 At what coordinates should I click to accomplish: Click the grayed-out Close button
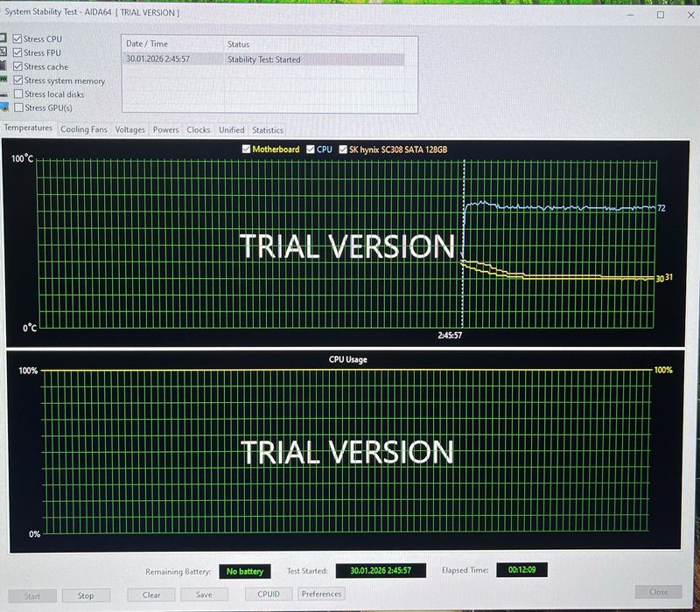point(659,592)
